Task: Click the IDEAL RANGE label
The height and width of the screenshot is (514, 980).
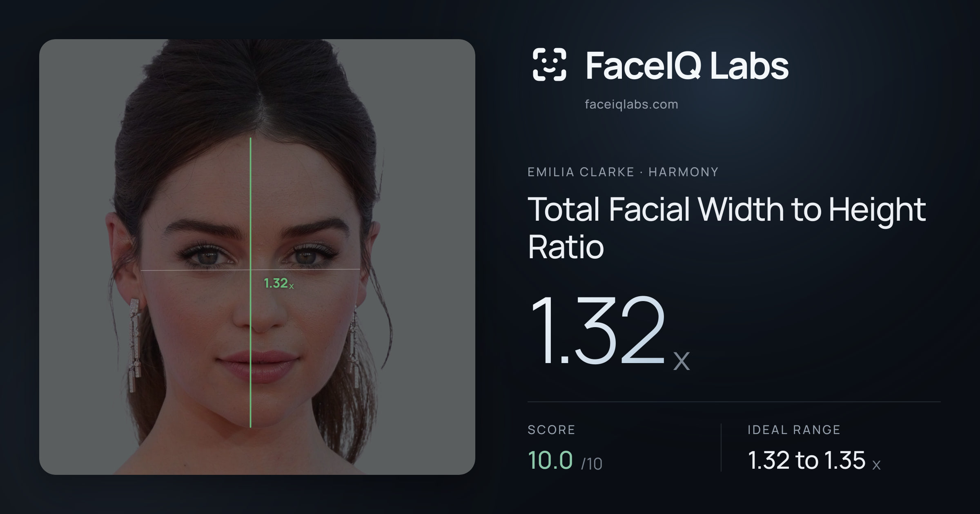Action: (794, 430)
